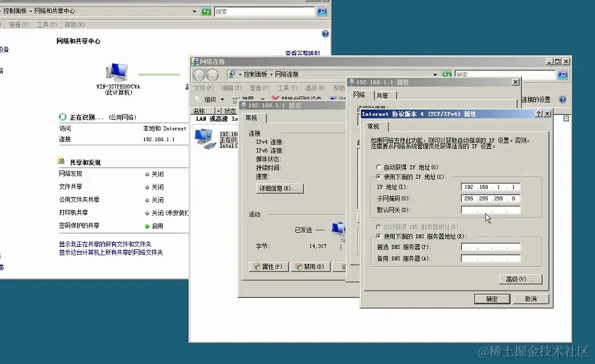Click 属性 button in status dialog
This screenshot has height=364, width=595.
click(x=268, y=267)
